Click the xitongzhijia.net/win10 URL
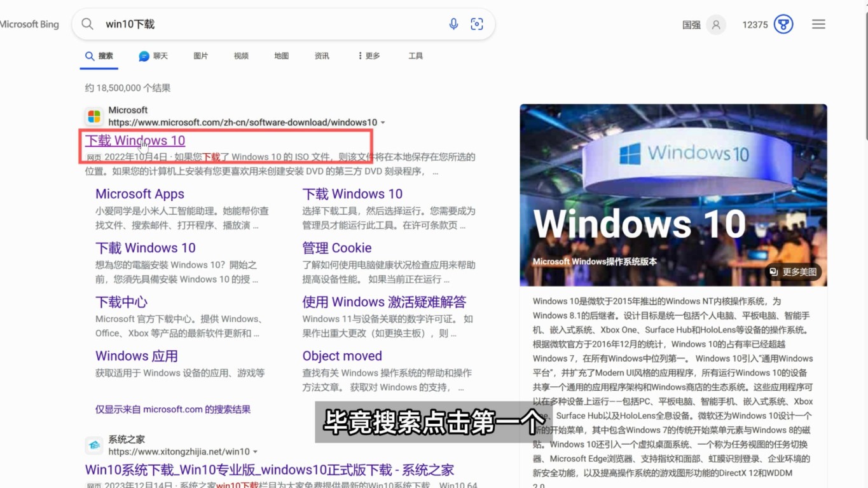This screenshot has height=488, width=868. (x=179, y=452)
